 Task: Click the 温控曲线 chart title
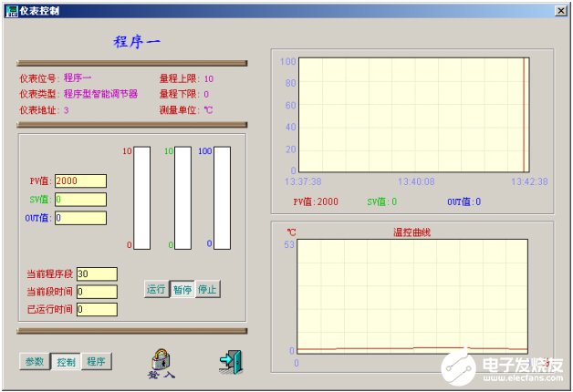412,232
